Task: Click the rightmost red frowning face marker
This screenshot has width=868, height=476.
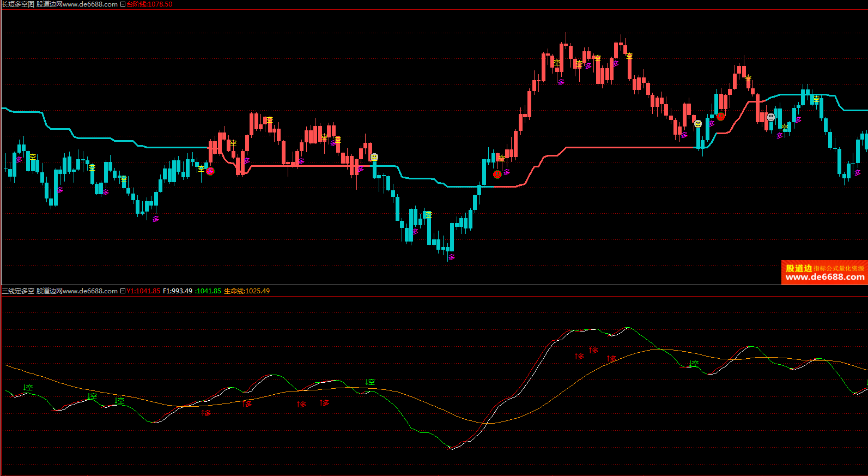Action: coord(721,116)
